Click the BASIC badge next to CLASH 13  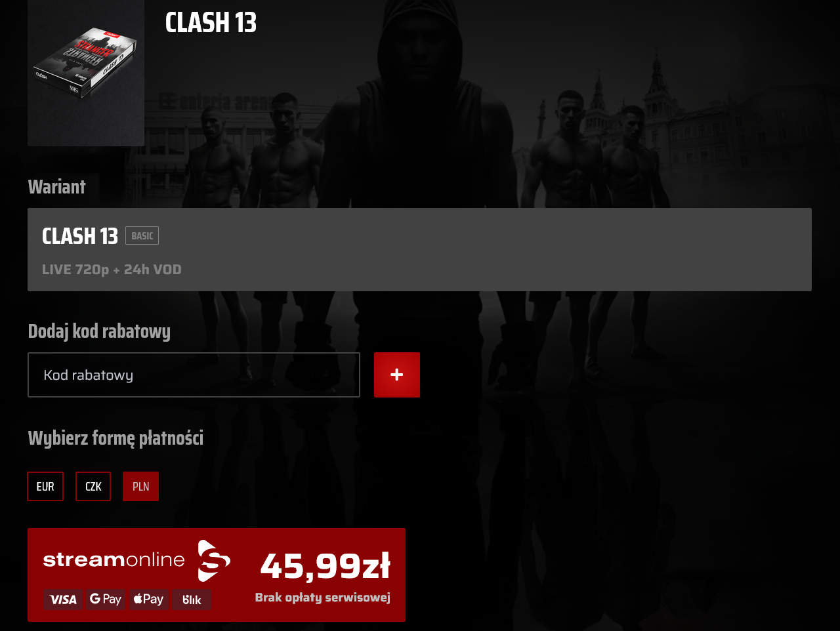[x=142, y=235]
